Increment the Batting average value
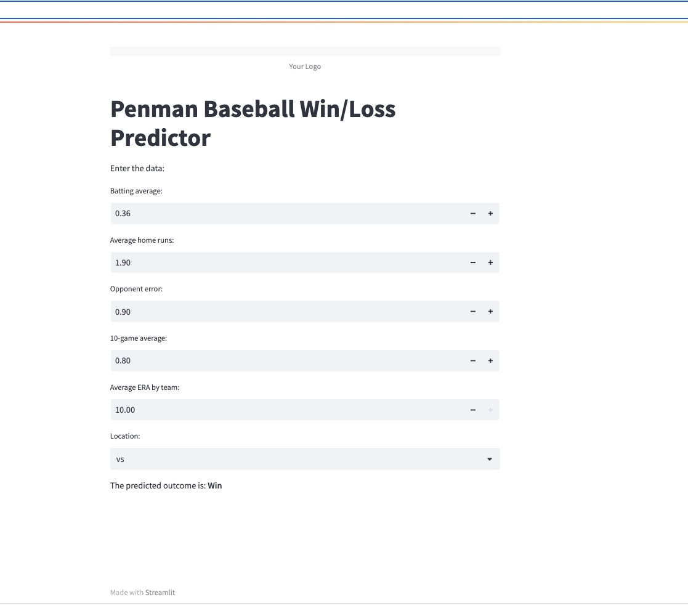This screenshot has height=616, width=688. coord(490,213)
